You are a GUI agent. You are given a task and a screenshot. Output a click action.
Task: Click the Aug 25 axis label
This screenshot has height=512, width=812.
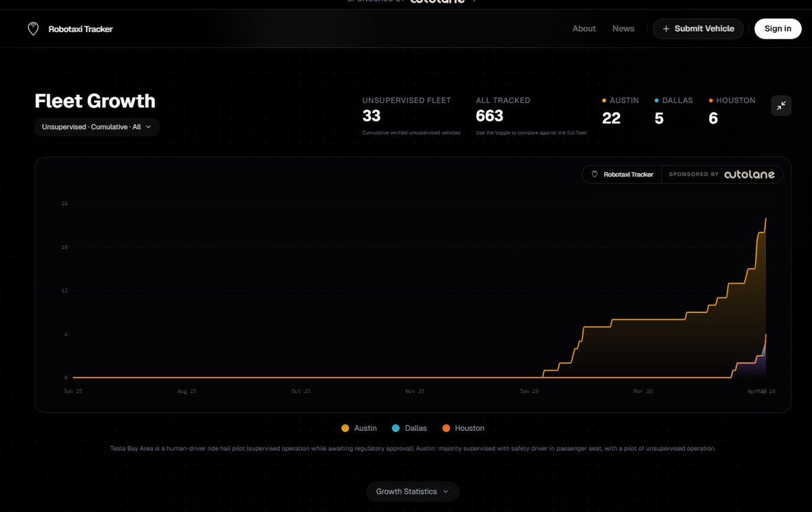[x=187, y=391]
